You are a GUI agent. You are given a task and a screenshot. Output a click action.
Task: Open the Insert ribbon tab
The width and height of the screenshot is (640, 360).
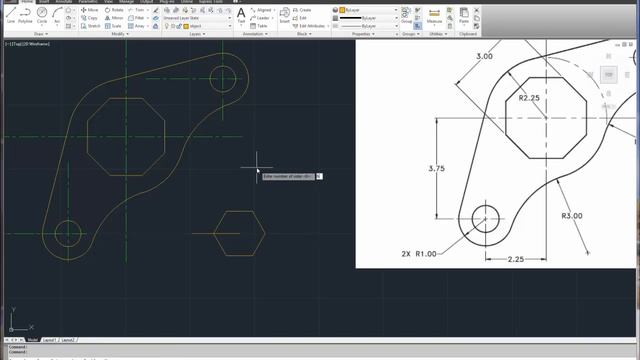[x=44, y=2]
